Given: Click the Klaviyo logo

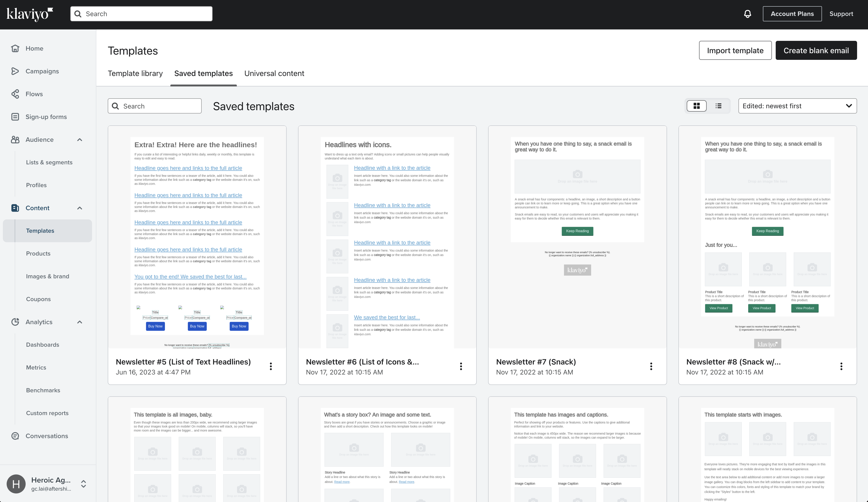Looking at the screenshot, I should point(29,14).
